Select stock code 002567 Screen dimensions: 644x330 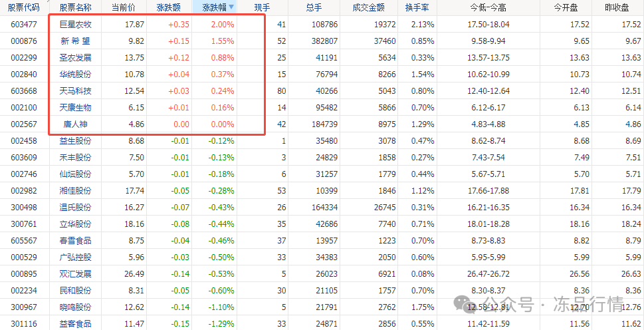coord(24,124)
